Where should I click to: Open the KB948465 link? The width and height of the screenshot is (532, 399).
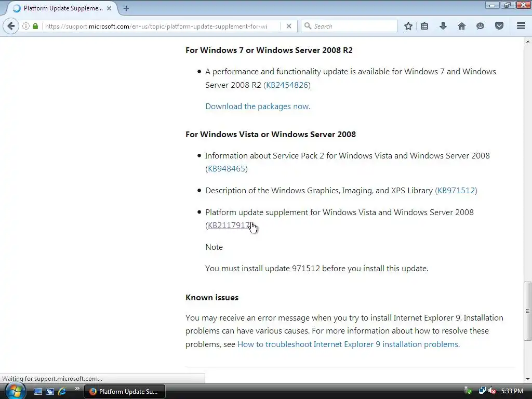coord(227,169)
